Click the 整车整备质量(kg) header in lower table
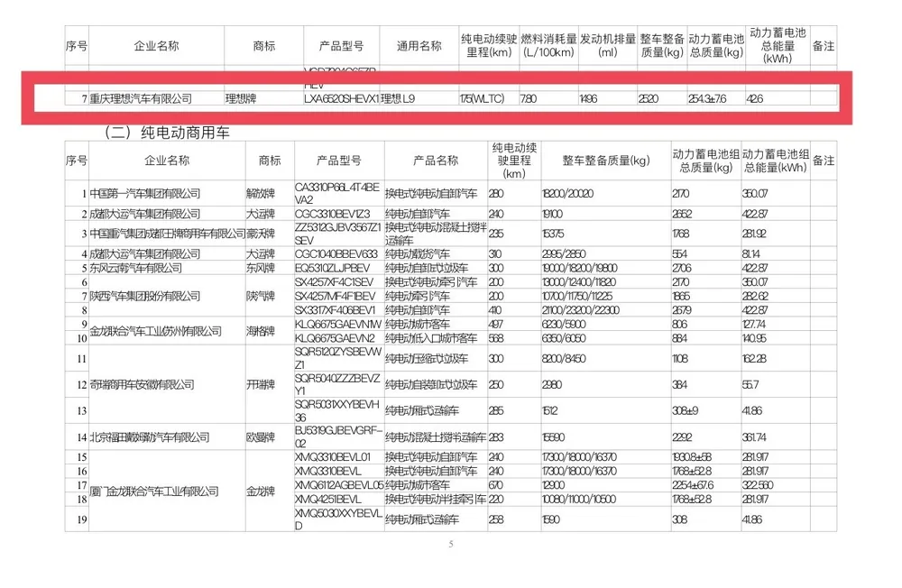Screen dimensions: 902x588 pos(606,161)
